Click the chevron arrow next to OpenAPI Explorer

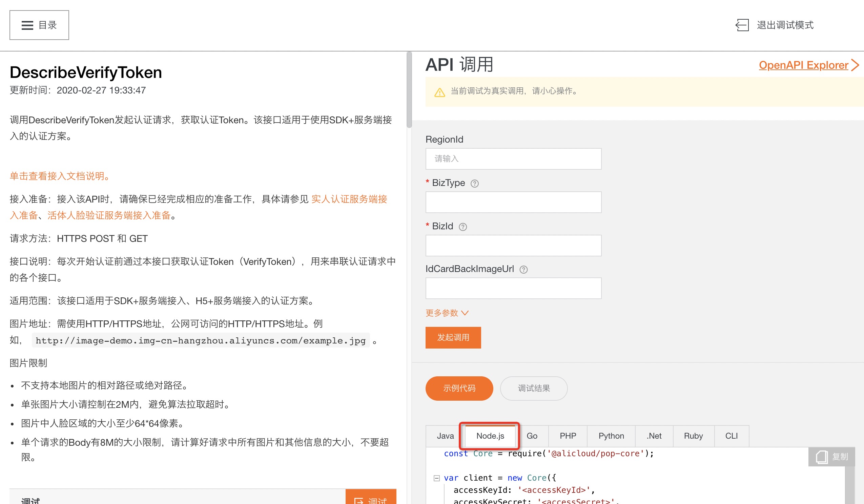(x=856, y=65)
